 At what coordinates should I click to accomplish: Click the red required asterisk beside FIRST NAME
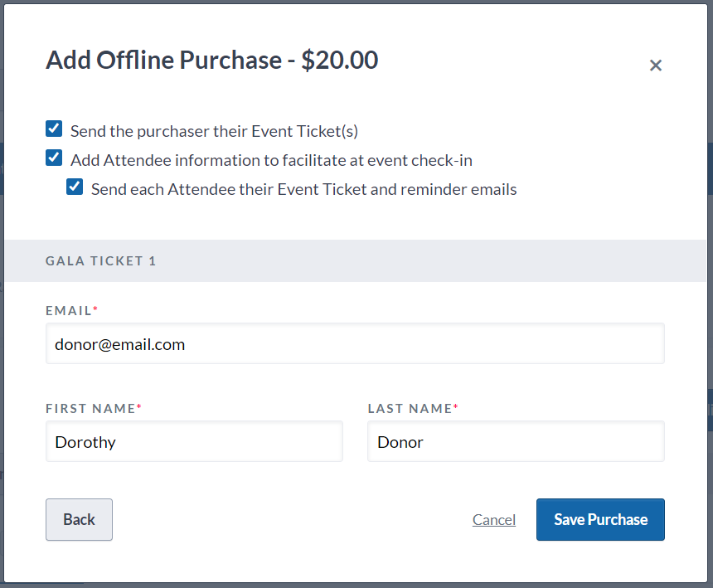[x=139, y=407]
